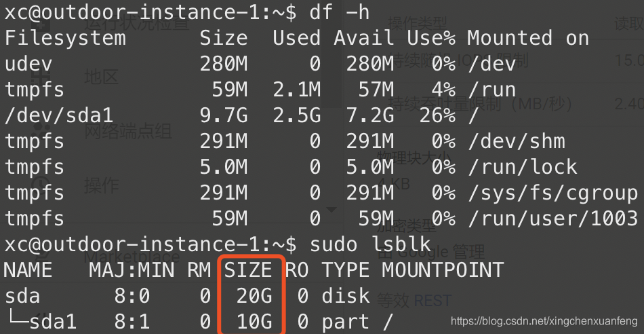Click the /run/user/1003 mount path

[x=552, y=219]
